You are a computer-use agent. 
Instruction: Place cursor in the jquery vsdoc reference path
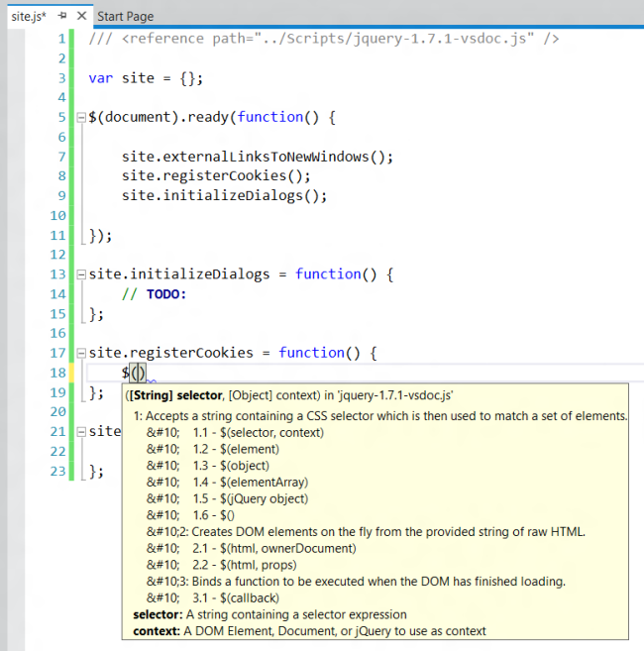[386, 39]
